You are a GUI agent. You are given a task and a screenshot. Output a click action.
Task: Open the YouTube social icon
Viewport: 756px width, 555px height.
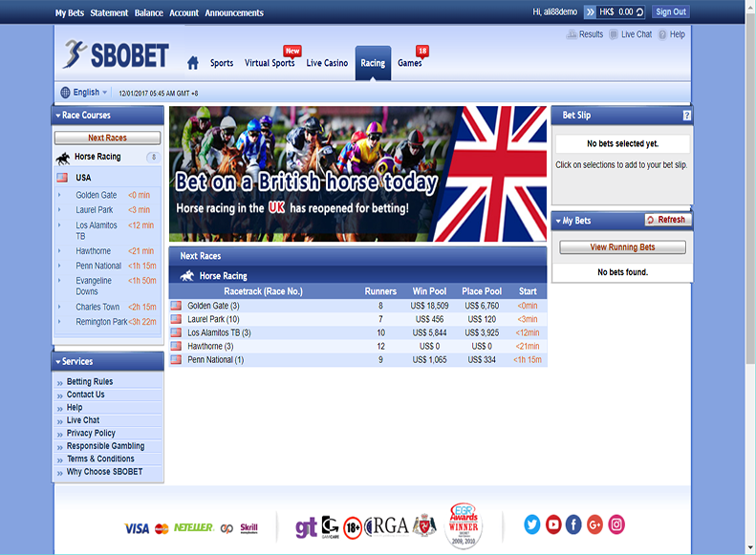click(553, 524)
